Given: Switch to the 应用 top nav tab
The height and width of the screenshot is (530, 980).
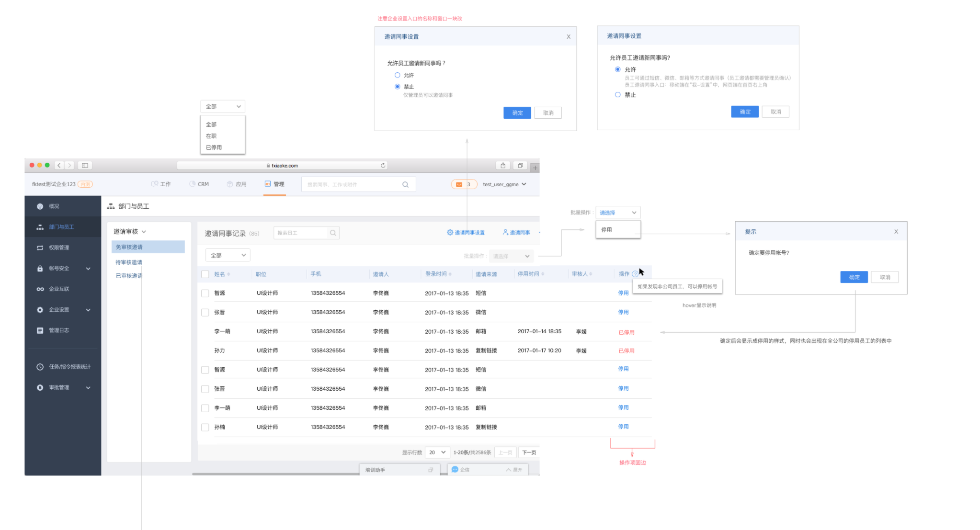Looking at the screenshot, I should (237, 184).
